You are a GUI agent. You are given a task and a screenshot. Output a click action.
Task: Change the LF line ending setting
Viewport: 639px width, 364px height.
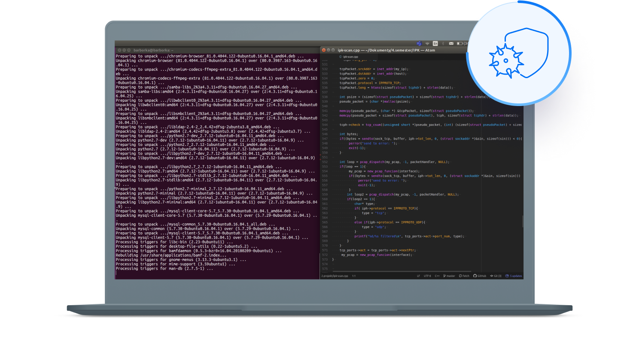pos(418,276)
